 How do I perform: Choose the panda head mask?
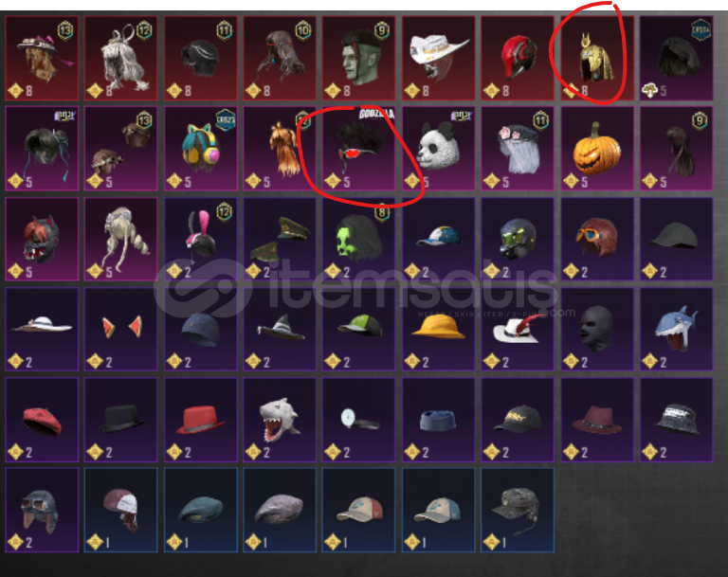[438, 149]
